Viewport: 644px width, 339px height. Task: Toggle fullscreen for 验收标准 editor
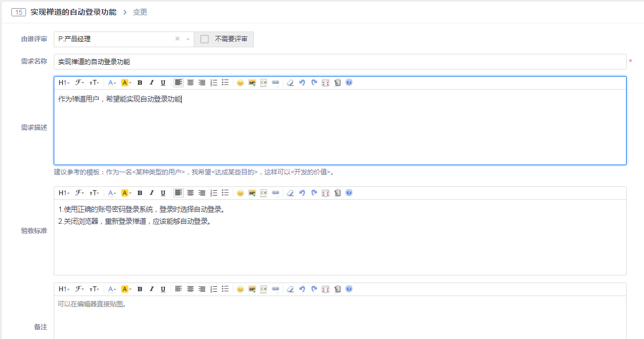click(326, 193)
